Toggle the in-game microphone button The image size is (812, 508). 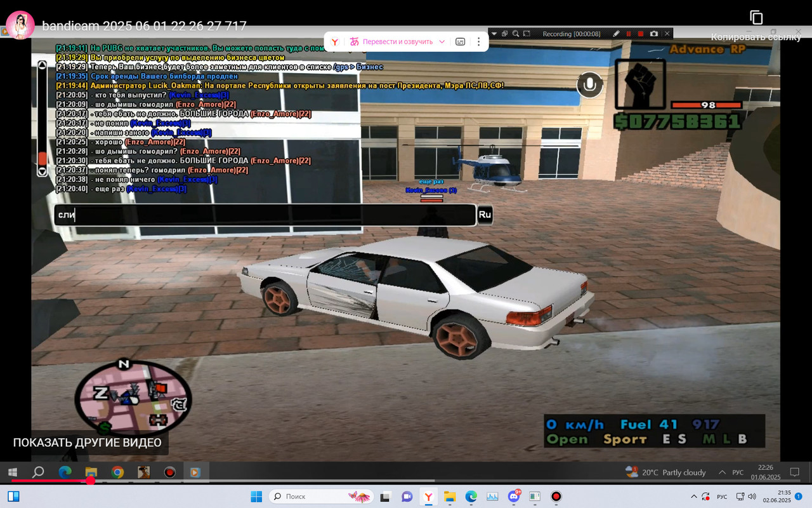(590, 84)
